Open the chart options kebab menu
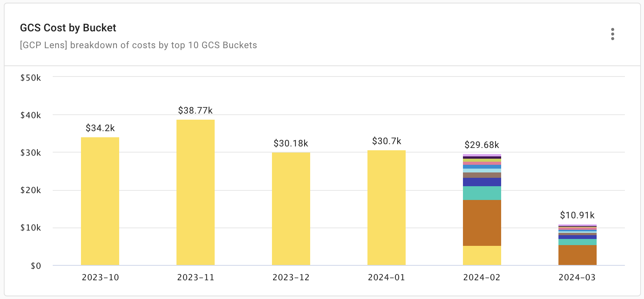Viewport: 644px width, 299px height. tap(613, 34)
